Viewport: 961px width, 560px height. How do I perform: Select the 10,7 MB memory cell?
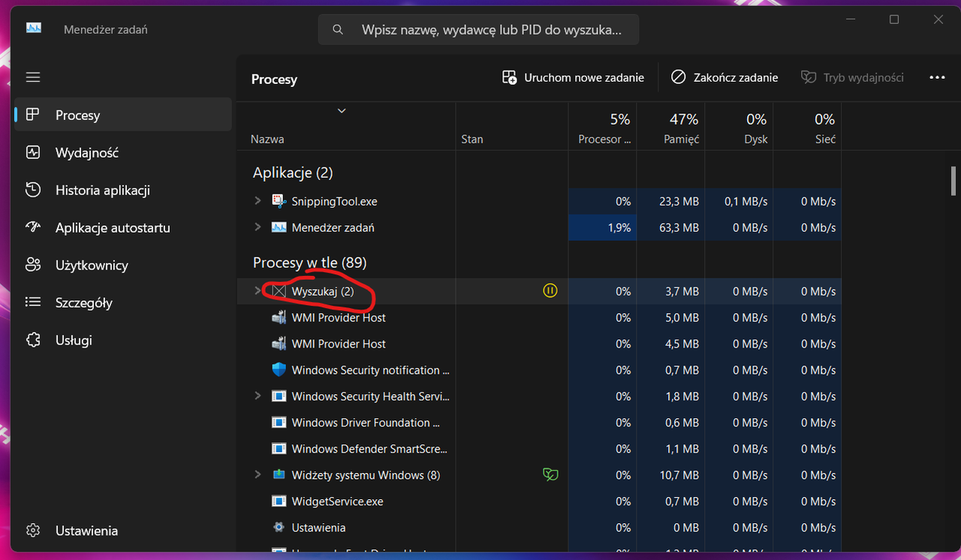click(x=671, y=475)
